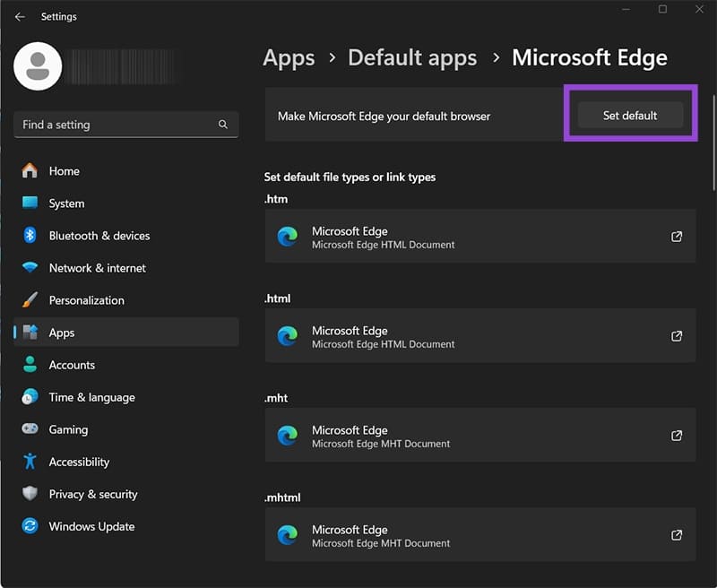Open Accounts settings
This screenshot has height=588, width=717.
[126, 365]
